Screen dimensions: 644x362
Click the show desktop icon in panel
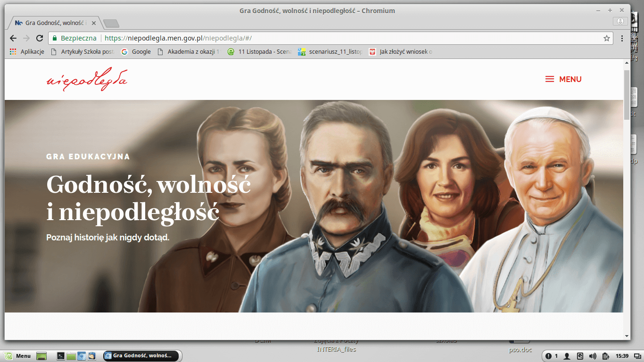point(41,356)
